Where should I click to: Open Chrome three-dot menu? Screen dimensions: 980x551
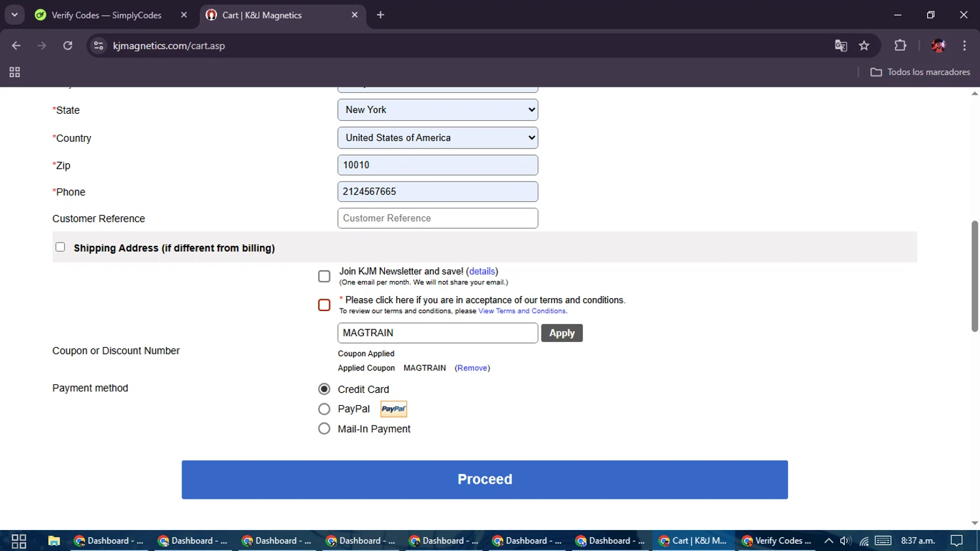tap(964, 46)
